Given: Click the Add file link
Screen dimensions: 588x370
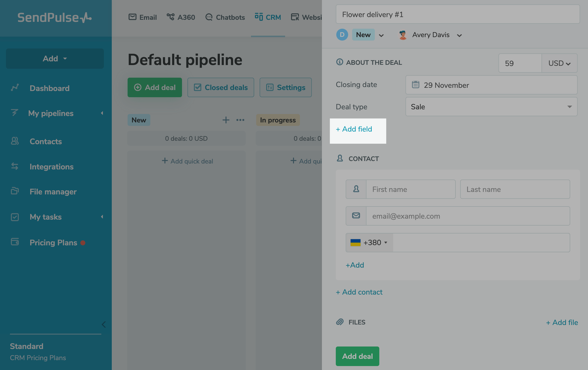Looking at the screenshot, I should (562, 323).
